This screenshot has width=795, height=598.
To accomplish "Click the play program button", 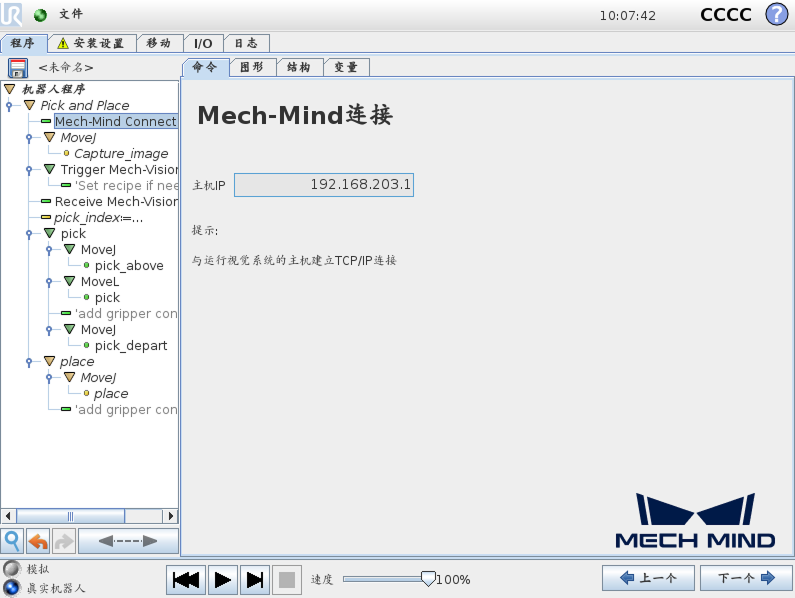I will 223,580.
